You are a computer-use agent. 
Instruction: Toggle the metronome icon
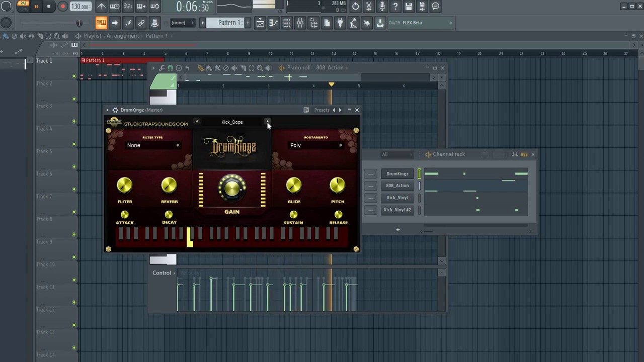[101, 7]
